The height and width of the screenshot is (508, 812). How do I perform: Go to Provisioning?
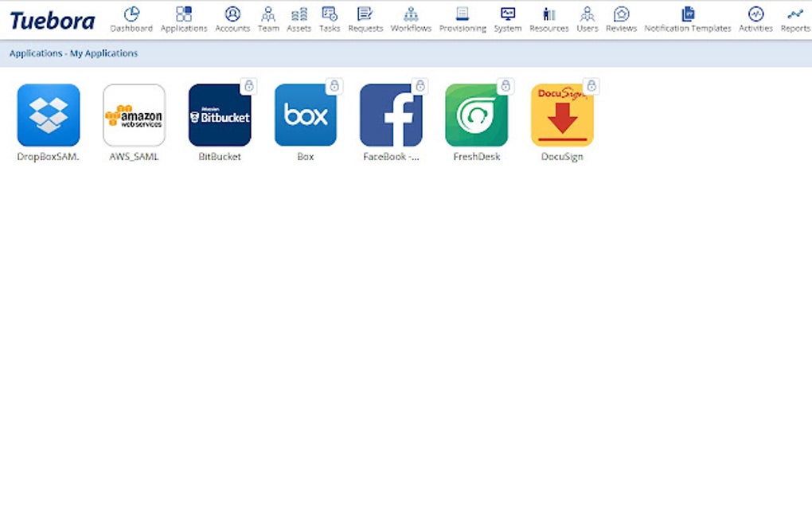click(463, 20)
